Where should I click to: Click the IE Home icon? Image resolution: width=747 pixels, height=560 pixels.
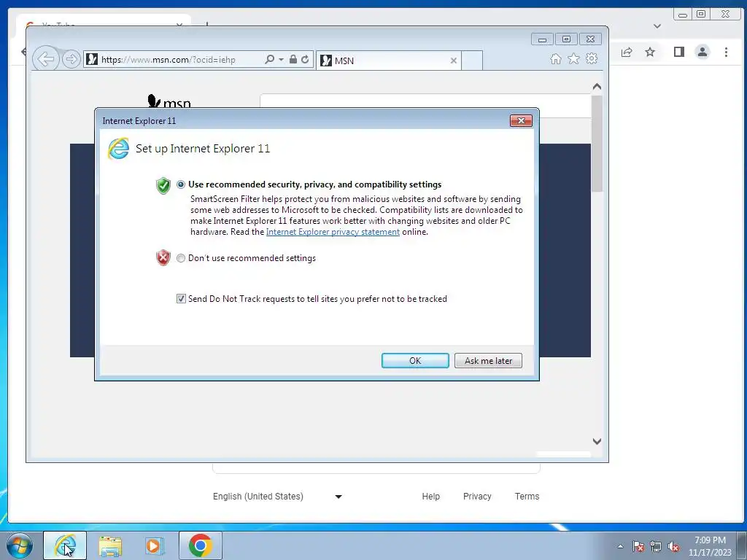click(555, 58)
